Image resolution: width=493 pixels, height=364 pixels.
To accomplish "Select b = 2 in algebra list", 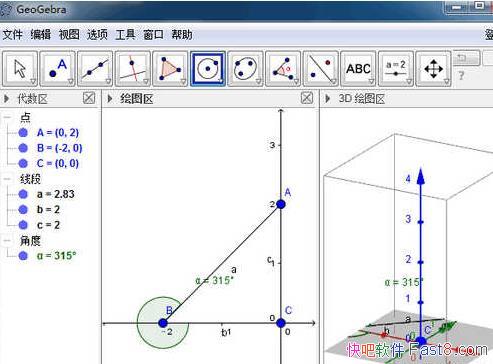I will click(x=48, y=209).
